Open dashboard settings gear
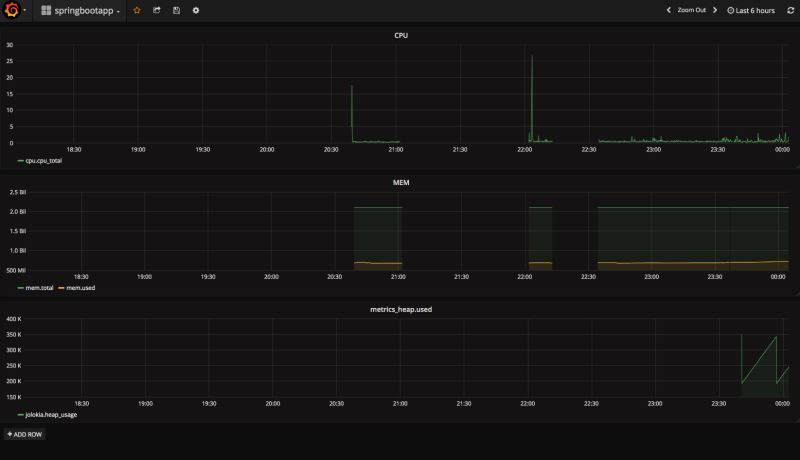 coord(196,10)
